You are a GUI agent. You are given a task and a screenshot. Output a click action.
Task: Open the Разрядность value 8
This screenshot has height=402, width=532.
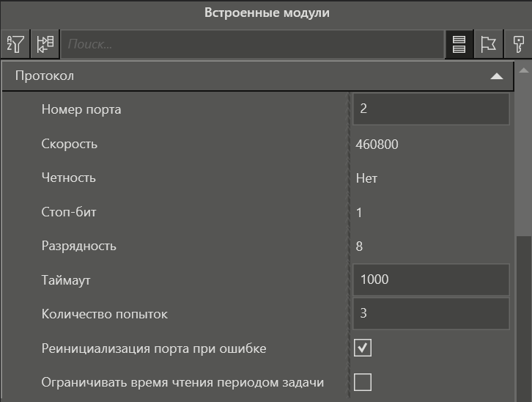359,246
